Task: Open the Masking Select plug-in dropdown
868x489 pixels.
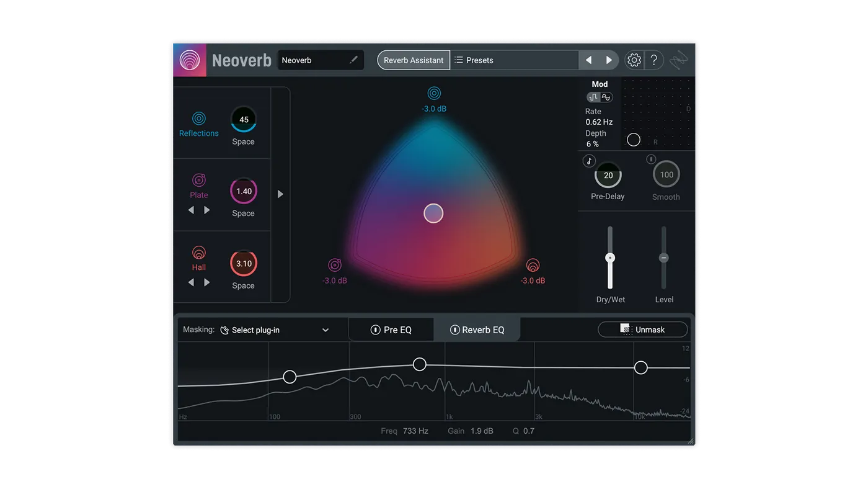Action: [275, 330]
